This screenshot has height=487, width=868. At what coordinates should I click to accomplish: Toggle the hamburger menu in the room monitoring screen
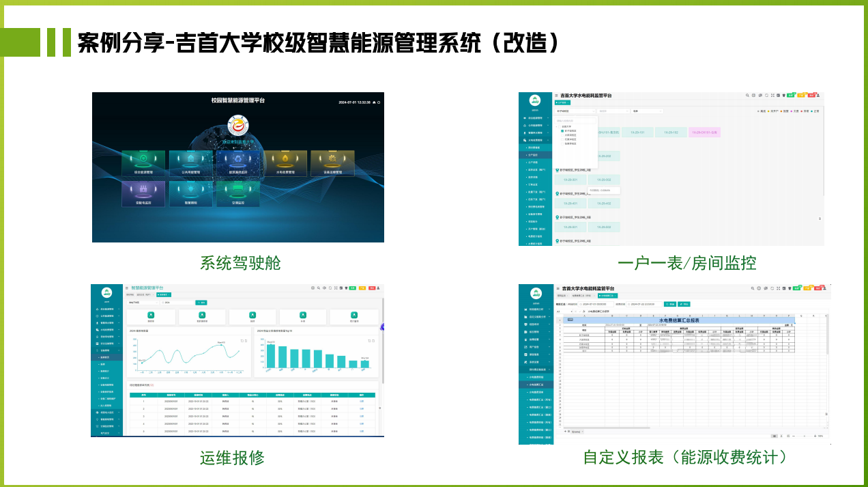tap(556, 96)
